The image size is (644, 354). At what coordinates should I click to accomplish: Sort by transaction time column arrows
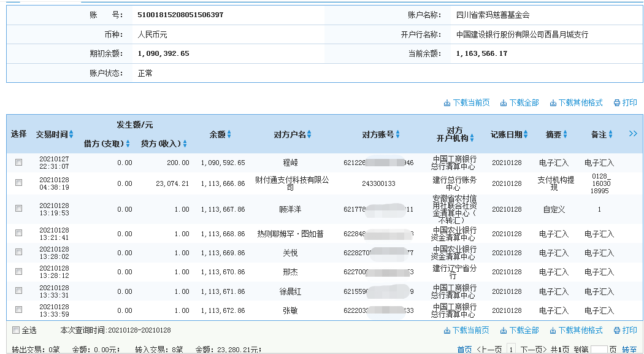(x=71, y=134)
